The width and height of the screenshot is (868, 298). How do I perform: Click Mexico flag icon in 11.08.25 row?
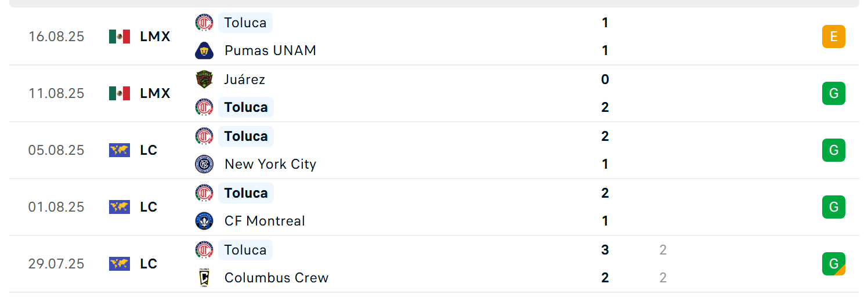point(120,93)
